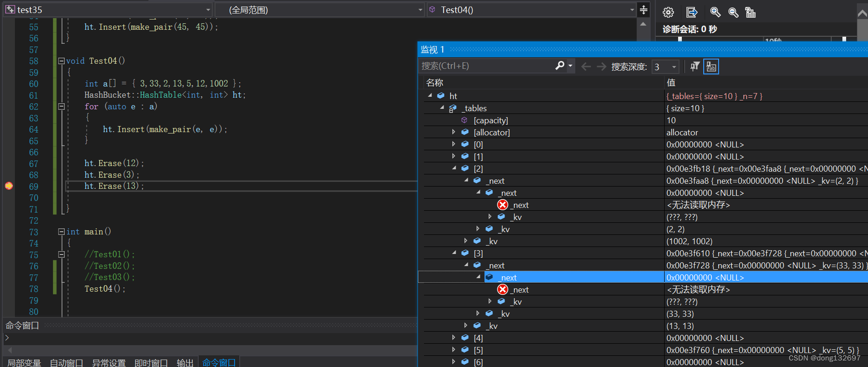Toggle the display pinned values icon
The height and width of the screenshot is (367, 868).
(x=711, y=67)
